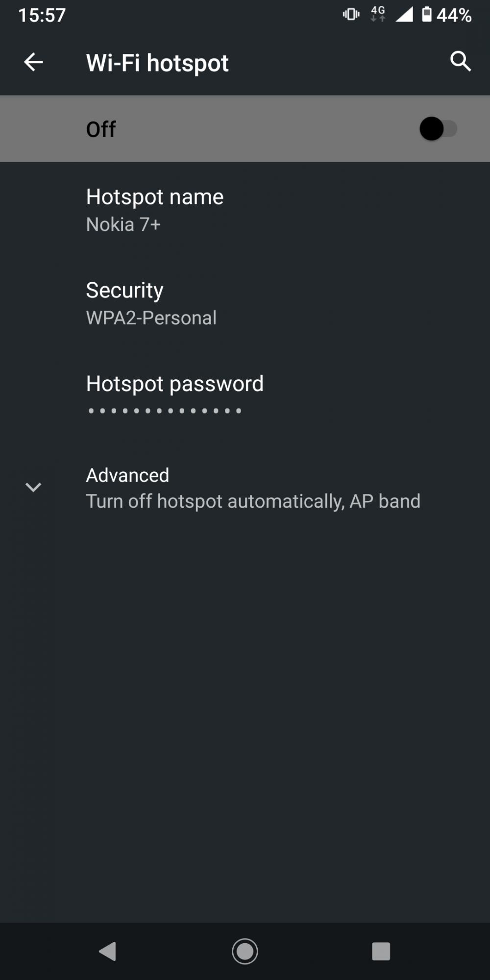Open search with the magnifier icon

(460, 62)
